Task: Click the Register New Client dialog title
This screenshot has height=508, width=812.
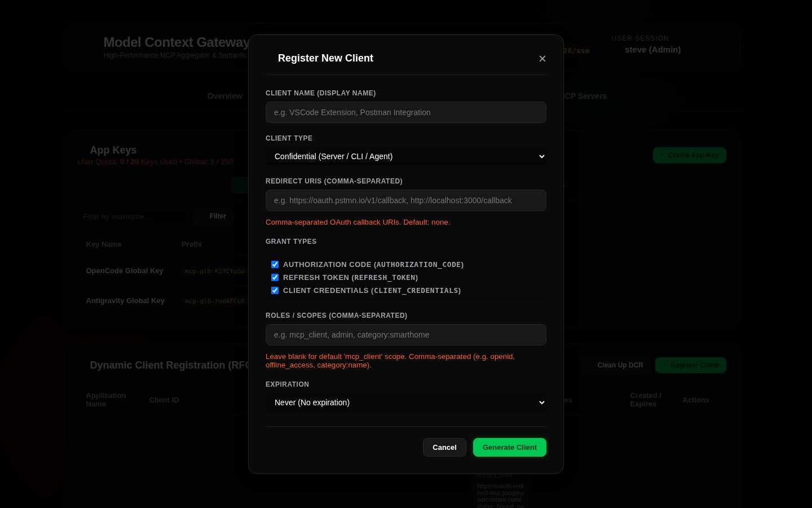Action: tap(325, 58)
